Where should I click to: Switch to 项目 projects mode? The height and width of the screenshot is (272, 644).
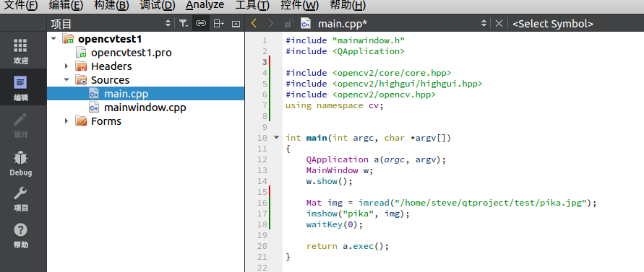click(x=21, y=198)
